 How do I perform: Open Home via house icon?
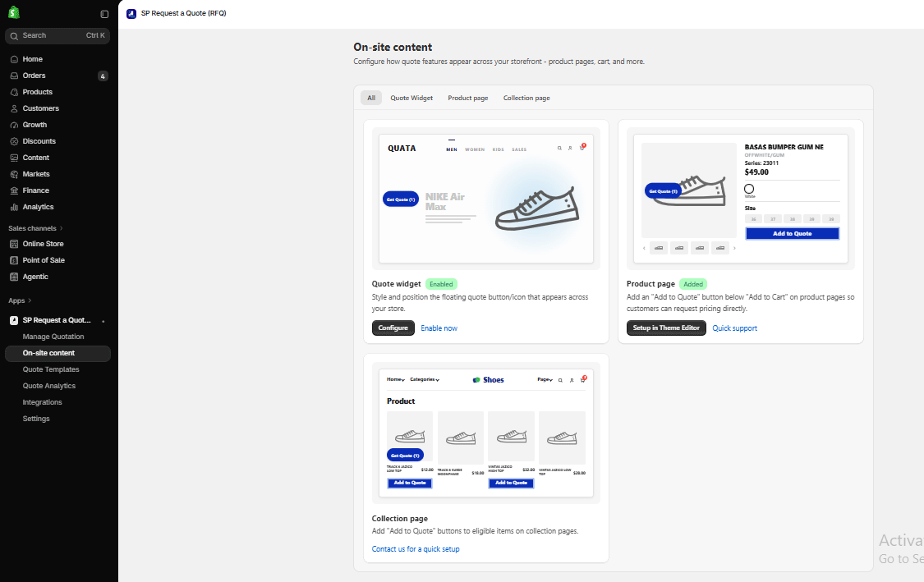click(x=14, y=59)
